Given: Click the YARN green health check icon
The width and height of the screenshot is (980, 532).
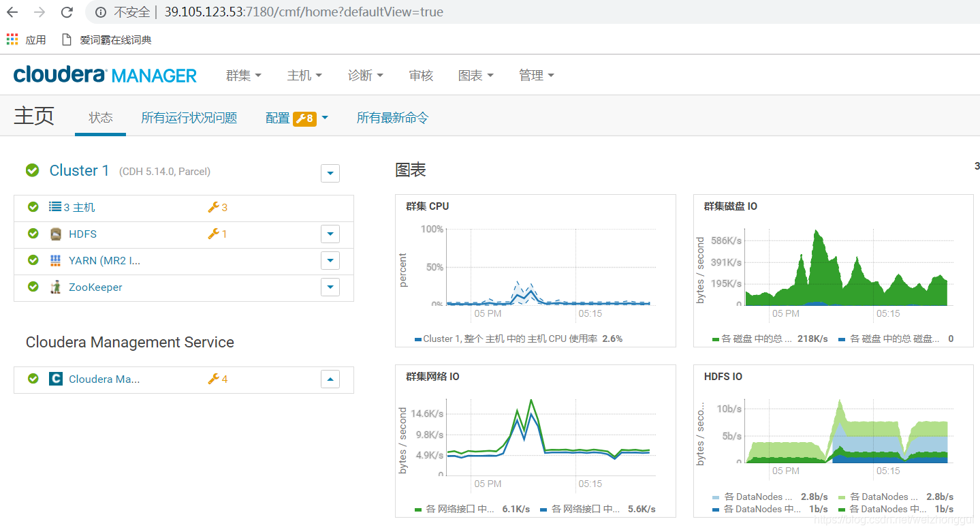Looking at the screenshot, I should pos(33,260).
